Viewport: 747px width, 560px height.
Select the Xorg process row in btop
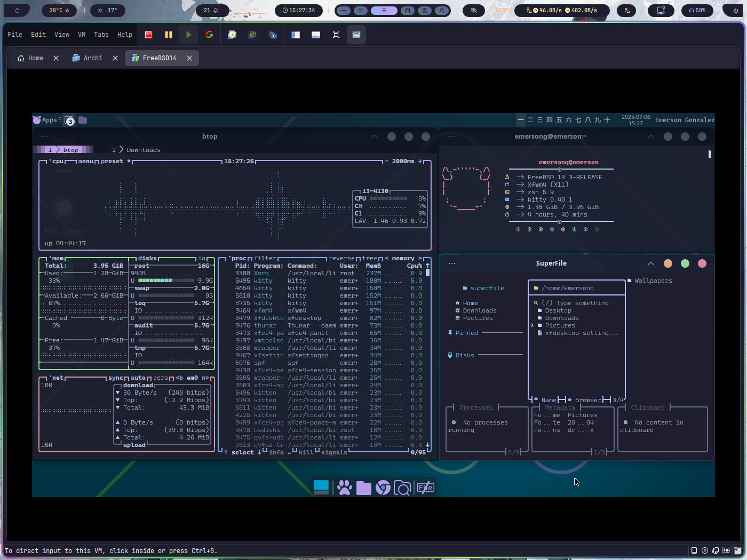click(328, 273)
